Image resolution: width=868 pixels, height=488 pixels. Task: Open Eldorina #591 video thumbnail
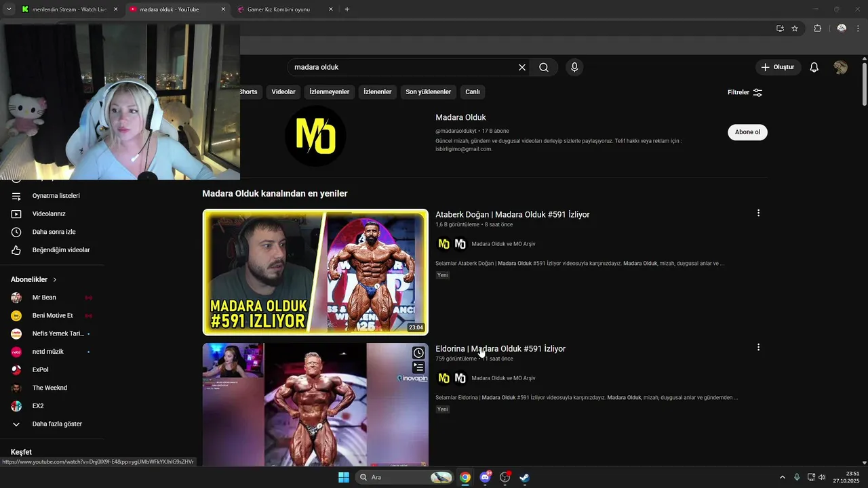pyautogui.click(x=315, y=405)
